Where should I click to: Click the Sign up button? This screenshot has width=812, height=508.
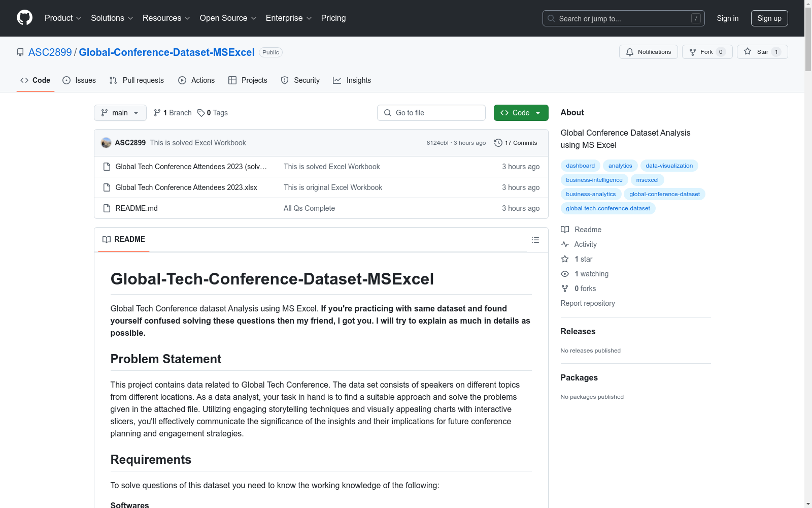(x=769, y=18)
